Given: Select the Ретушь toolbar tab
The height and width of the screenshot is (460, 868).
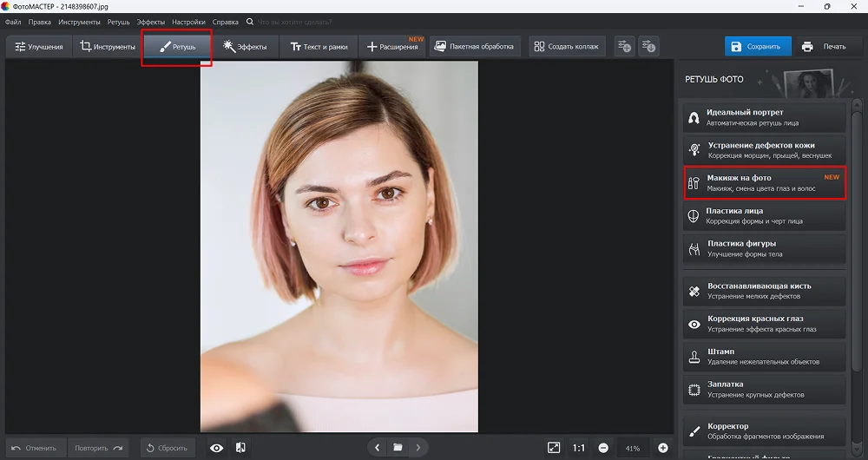Looking at the screenshot, I should (177, 47).
